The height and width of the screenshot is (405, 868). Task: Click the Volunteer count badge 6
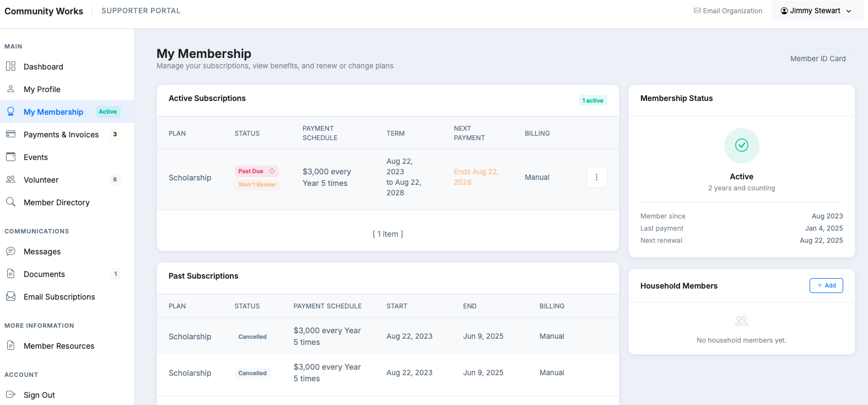click(115, 179)
